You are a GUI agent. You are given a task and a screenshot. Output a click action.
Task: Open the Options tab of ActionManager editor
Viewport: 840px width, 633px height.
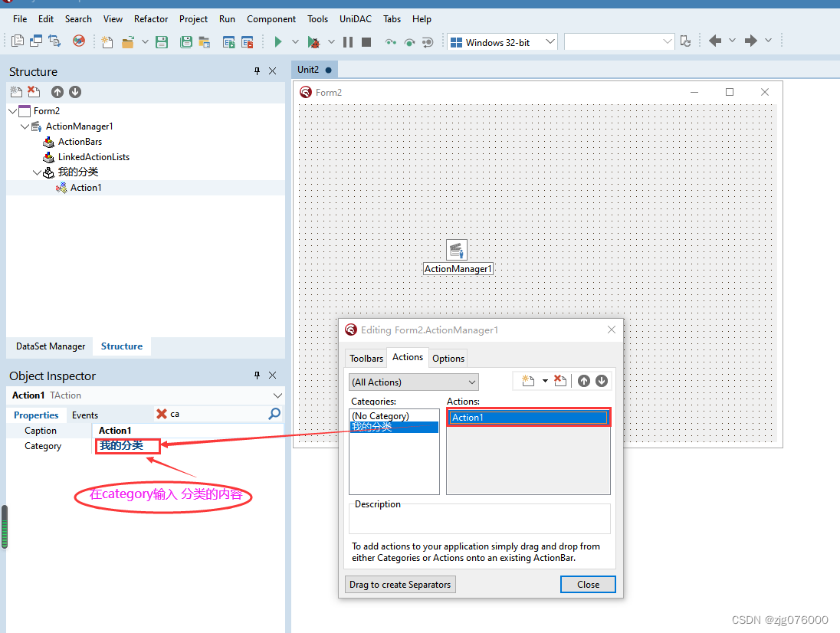pyautogui.click(x=448, y=357)
